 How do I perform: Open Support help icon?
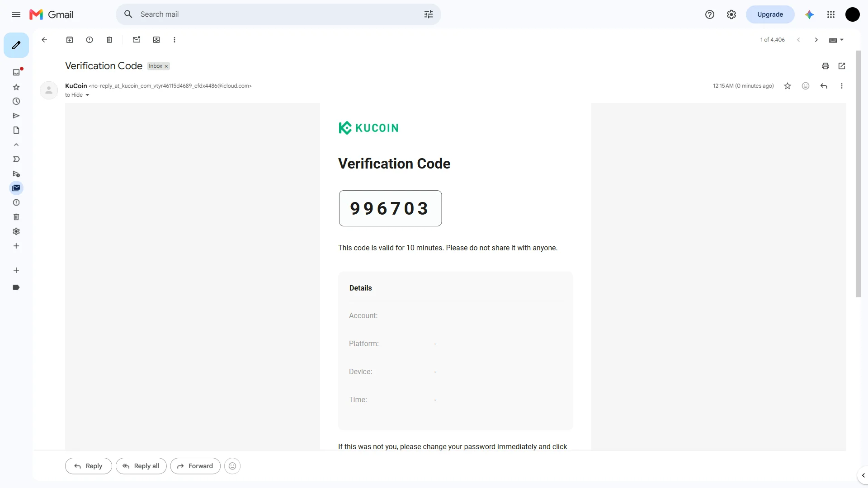coord(710,14)
